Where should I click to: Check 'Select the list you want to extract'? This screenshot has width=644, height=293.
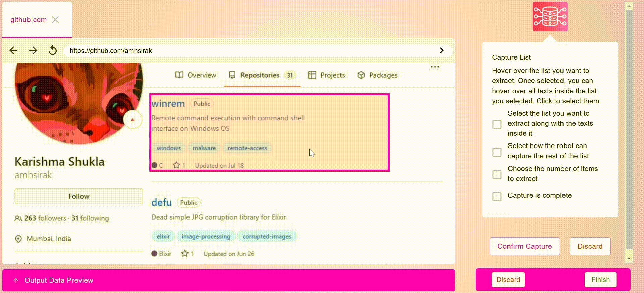tap(497, 125)
